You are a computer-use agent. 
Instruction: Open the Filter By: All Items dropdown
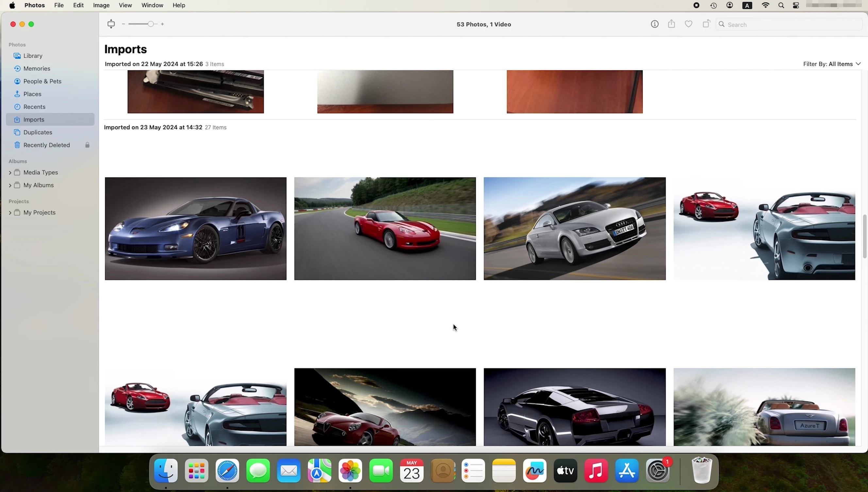click(x=832, y=64)
